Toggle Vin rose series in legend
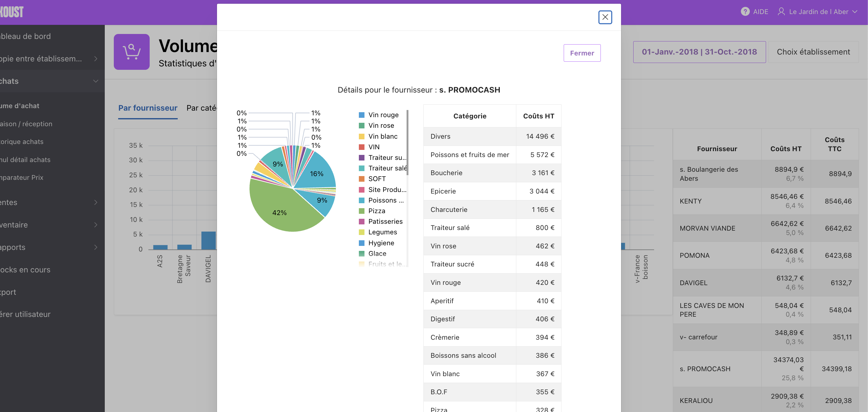Viewport: 868px width, 412px height. coord(381,126)
